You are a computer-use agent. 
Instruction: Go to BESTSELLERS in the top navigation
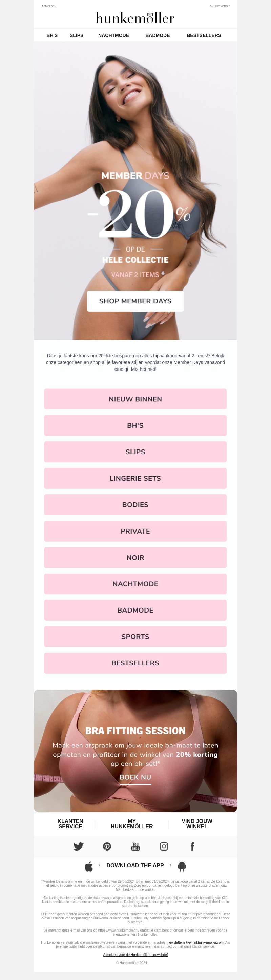(x=204, y=35)
